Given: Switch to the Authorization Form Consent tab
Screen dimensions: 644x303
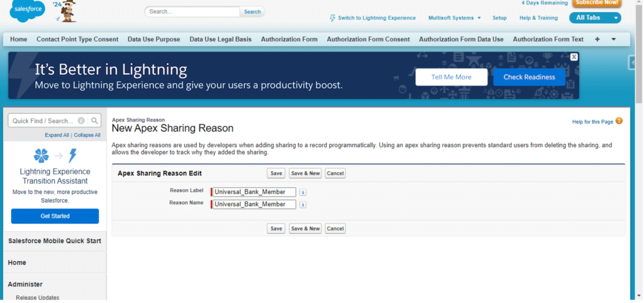Looking at the screenshot, I should pyautogui.click(x=368, y=39).
